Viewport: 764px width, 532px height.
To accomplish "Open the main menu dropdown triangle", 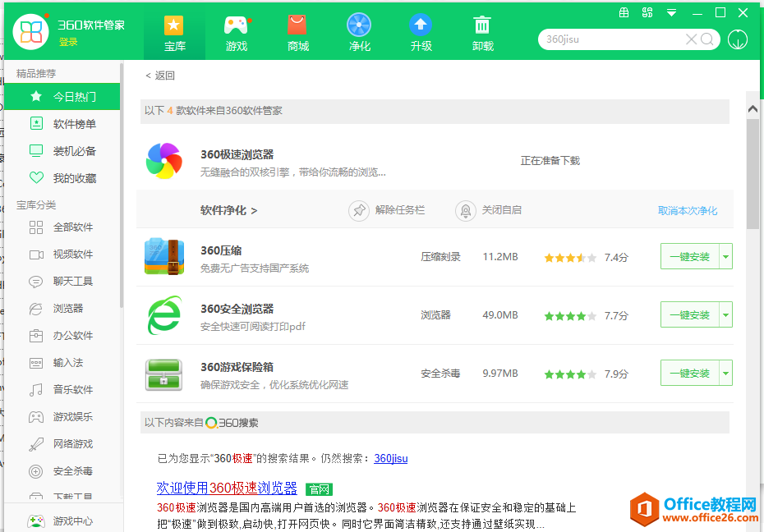I will (x=671, y=13).
